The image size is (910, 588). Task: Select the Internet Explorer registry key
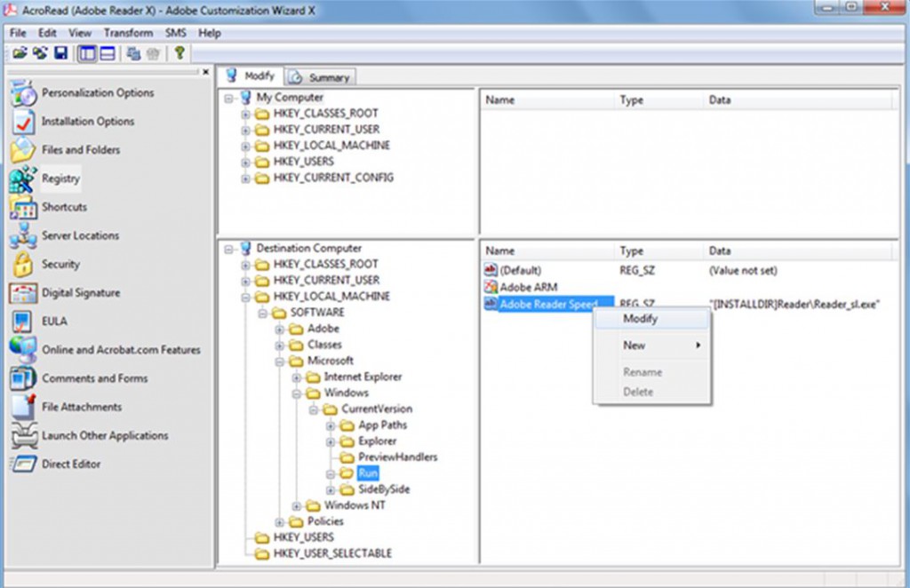point(363,377)
